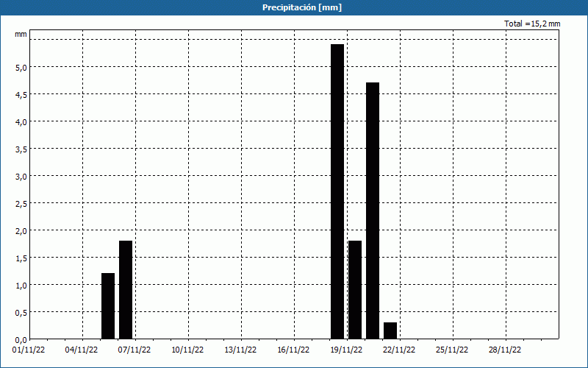This screenshot has width=588, height=368.
Task: Click the 4,7 mm bar on 20/11/22
Action: point(373,210)
